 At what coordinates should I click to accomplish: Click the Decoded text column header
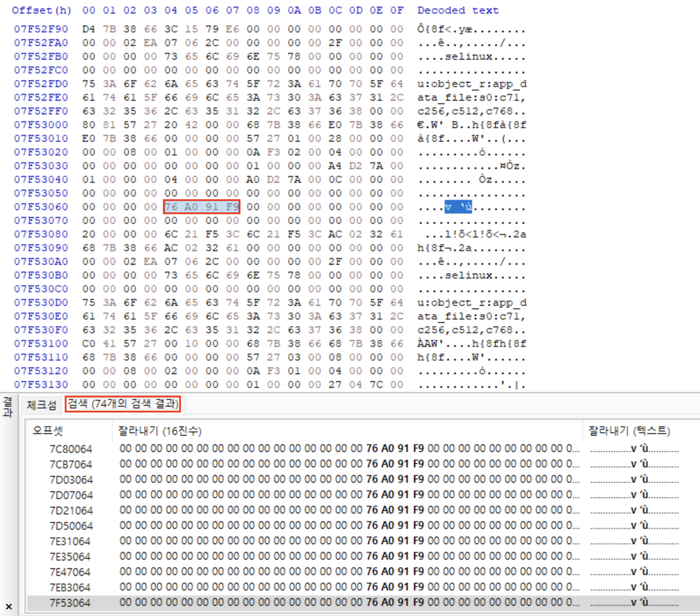pyautogui.click(x=458, y=10)
